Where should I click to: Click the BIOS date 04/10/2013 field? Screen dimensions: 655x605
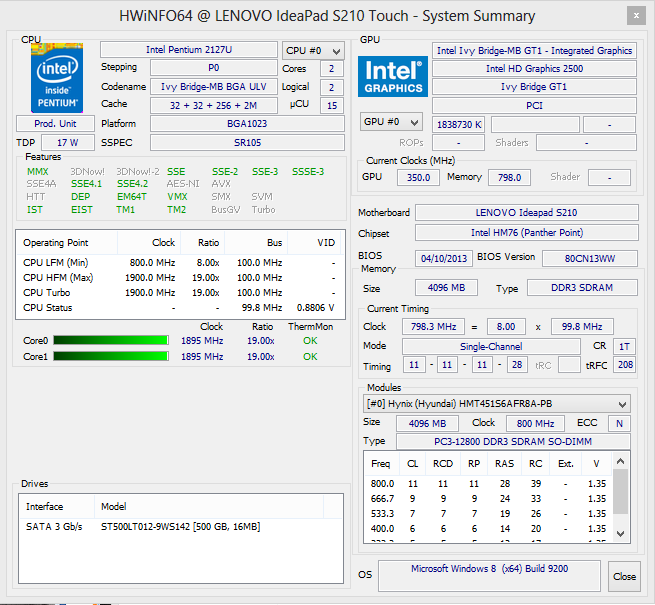[x=444, y=259]
